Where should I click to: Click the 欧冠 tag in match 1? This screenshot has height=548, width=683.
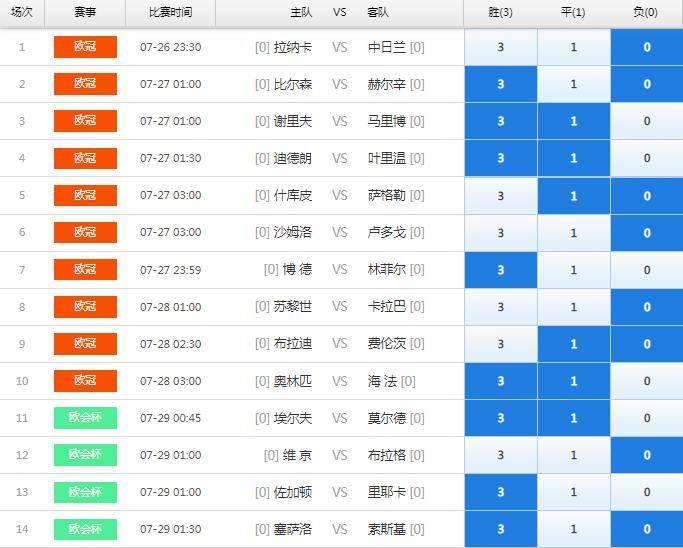85,47
